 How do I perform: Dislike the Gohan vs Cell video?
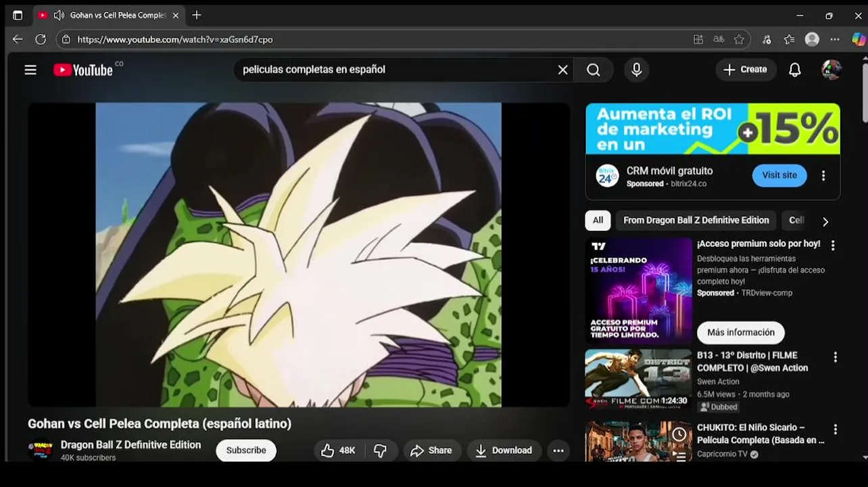[x=381, y=450]
